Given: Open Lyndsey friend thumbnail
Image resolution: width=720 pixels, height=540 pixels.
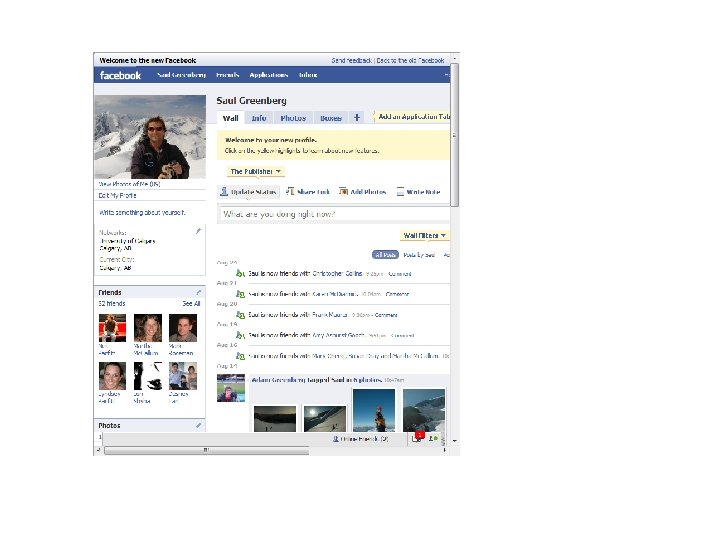Looking at the screenshot, I should point(112,376).
